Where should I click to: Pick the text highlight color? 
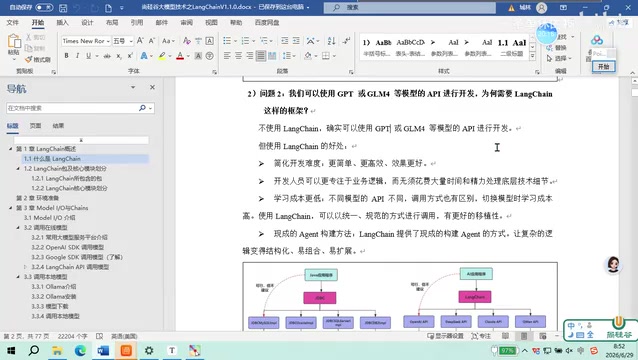coord(162,56)
